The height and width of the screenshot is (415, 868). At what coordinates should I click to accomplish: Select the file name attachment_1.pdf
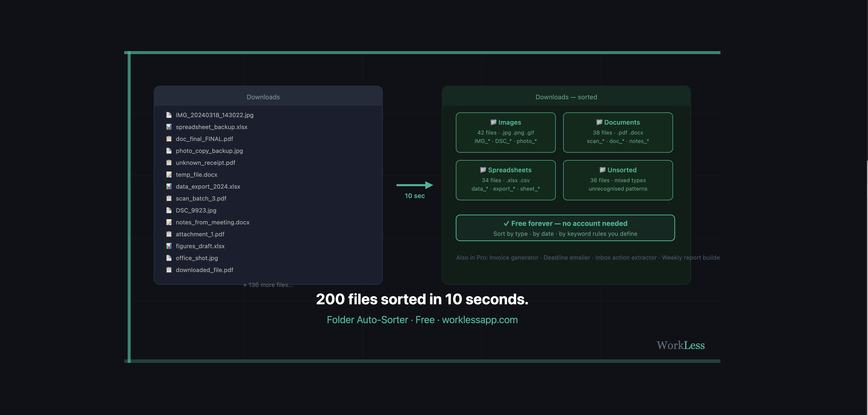pos(200,234)
